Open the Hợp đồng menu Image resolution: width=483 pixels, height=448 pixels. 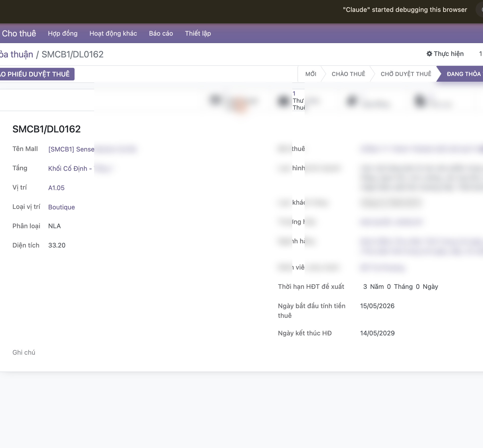63,33
